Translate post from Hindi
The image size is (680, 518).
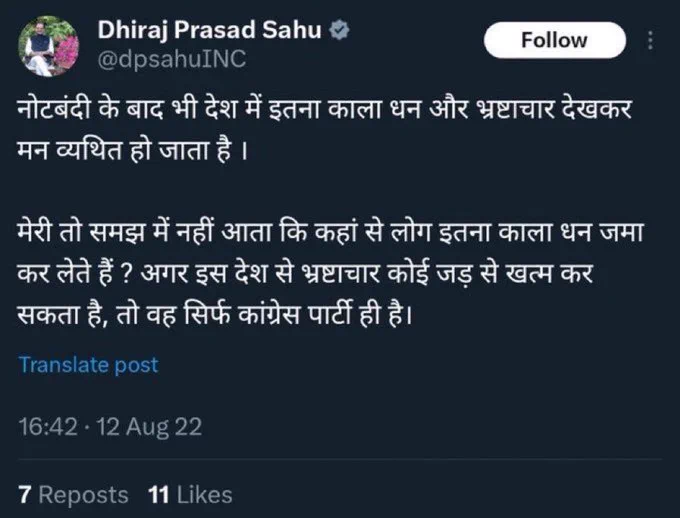(88, 364)
